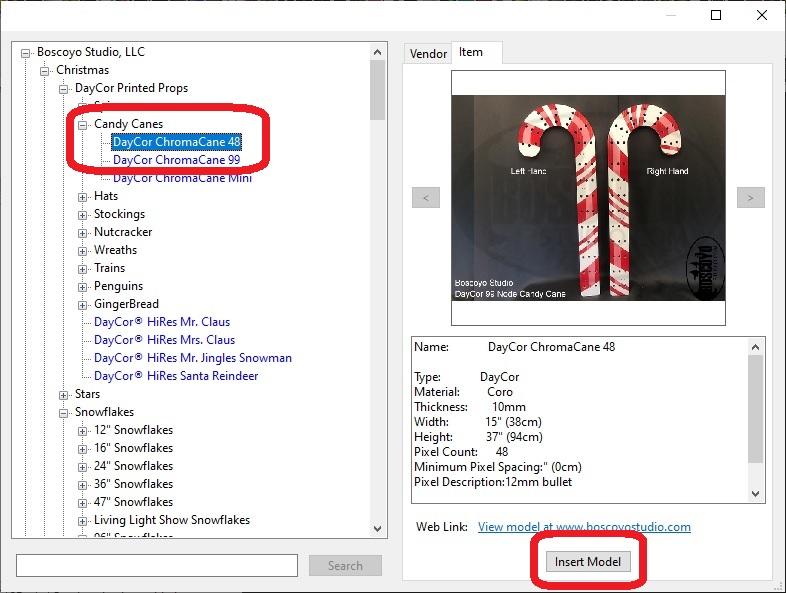The height and width of the screenshot is (593, 786).
Task: Select the GingerBread folder label
Action: click(126, 304)
